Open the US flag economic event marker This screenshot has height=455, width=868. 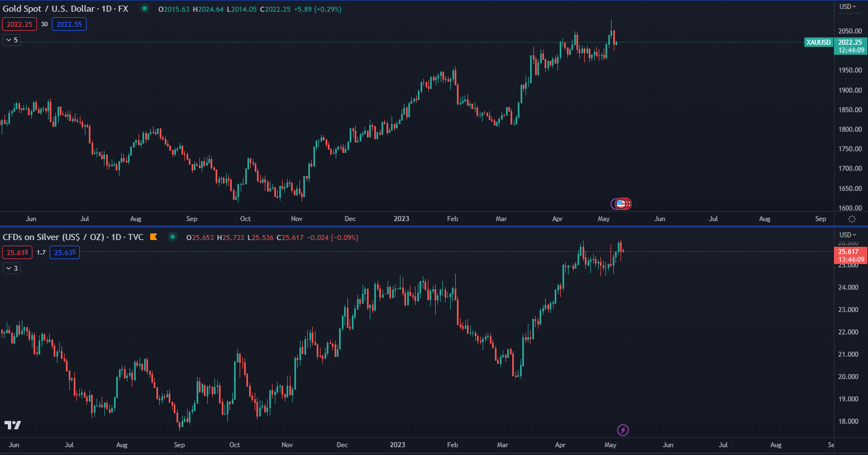pos(621,204)
